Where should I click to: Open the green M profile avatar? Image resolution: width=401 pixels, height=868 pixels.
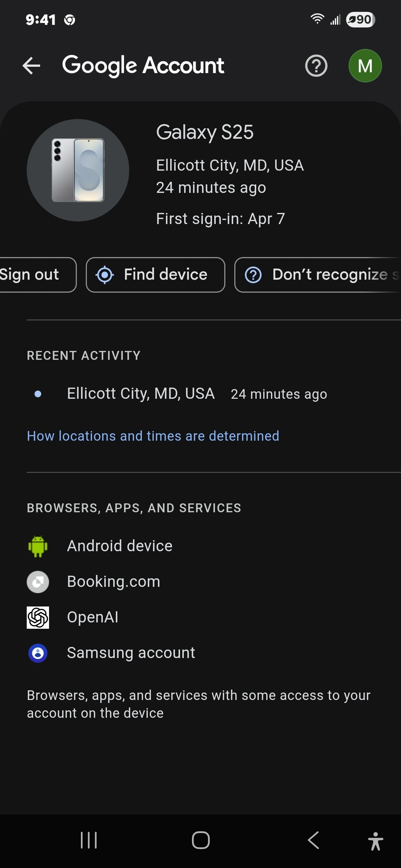coord(365,66)
